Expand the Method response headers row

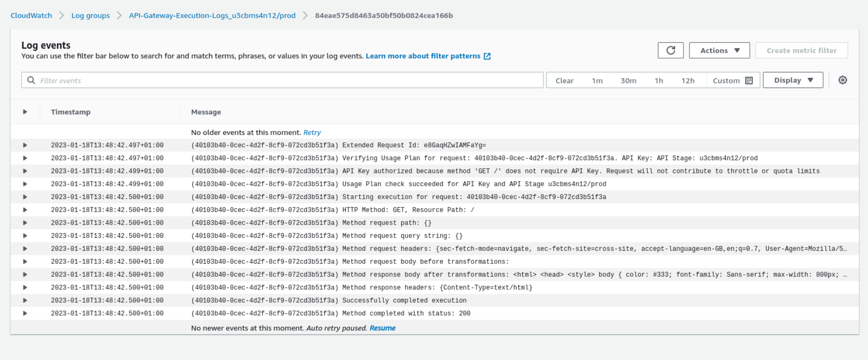[x=25, y=288]
